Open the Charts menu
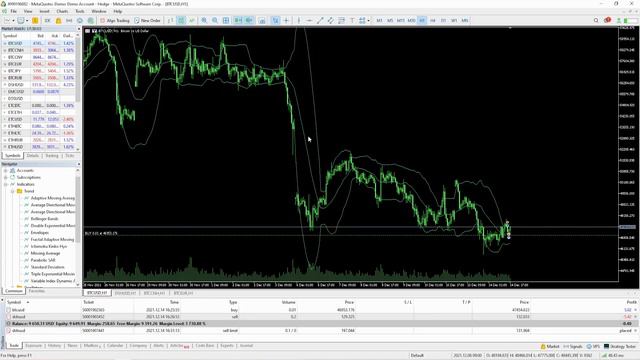This screenshot has height=360, width=640. point(62,11)
